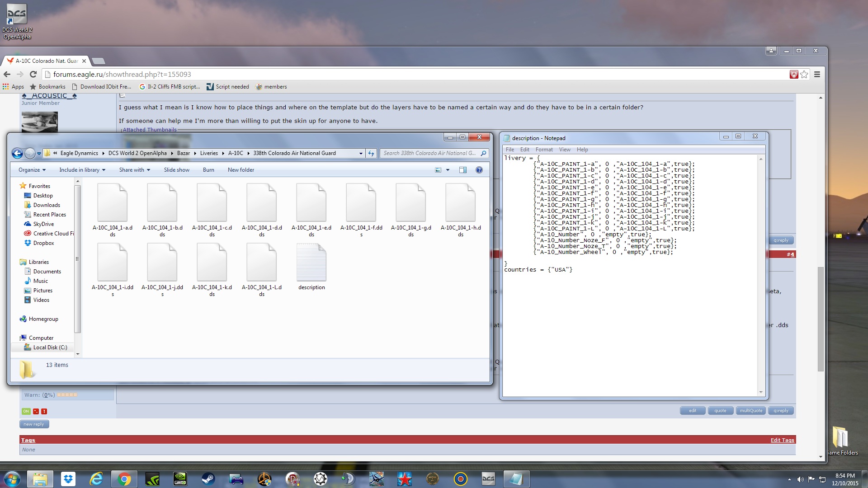
Task: Select file A-10C_104_1-a.dds
Action: 113,210
